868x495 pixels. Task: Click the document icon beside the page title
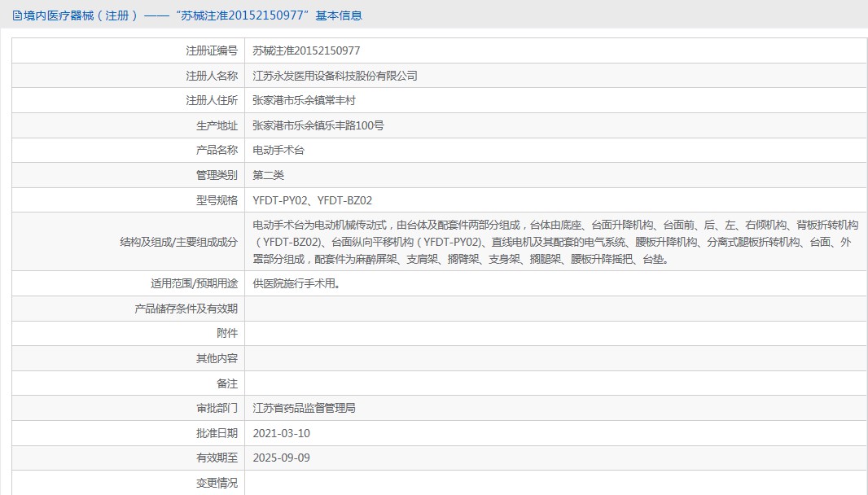point(17,15)
